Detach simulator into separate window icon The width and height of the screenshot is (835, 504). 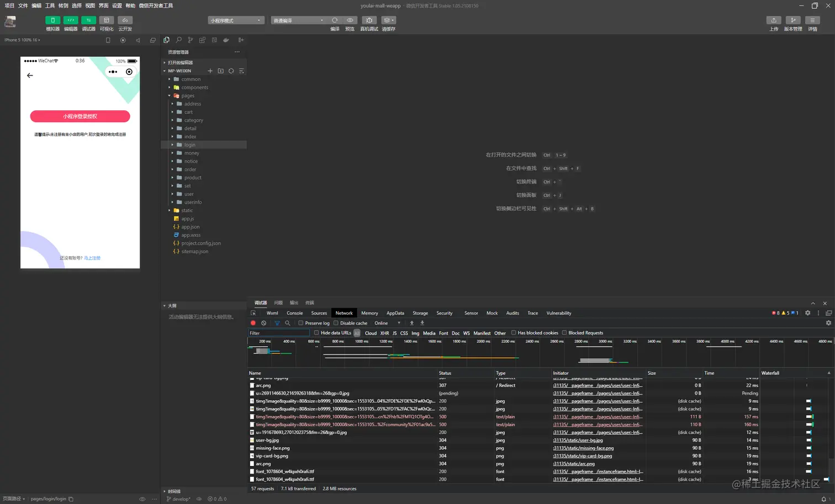click(x=153, y=40)
